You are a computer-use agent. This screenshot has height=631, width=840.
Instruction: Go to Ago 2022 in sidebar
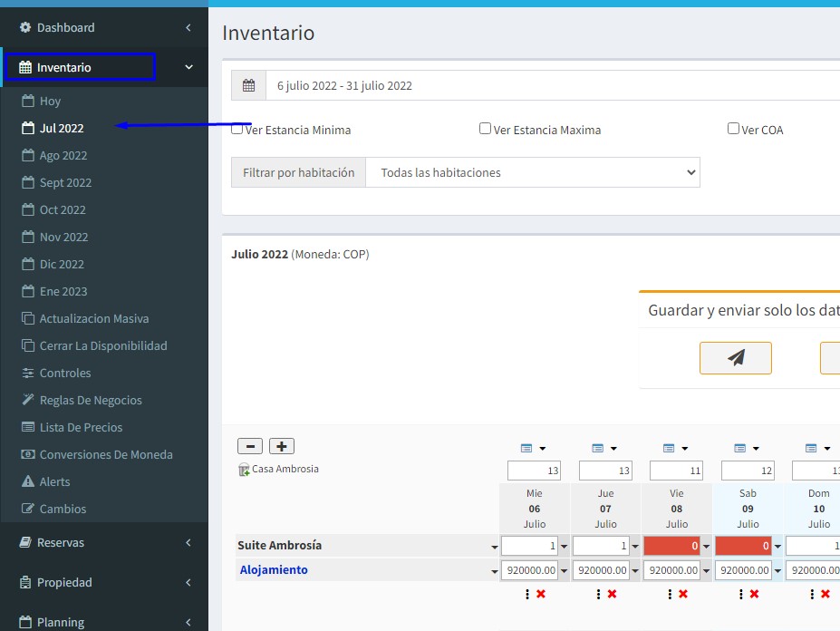63,155
